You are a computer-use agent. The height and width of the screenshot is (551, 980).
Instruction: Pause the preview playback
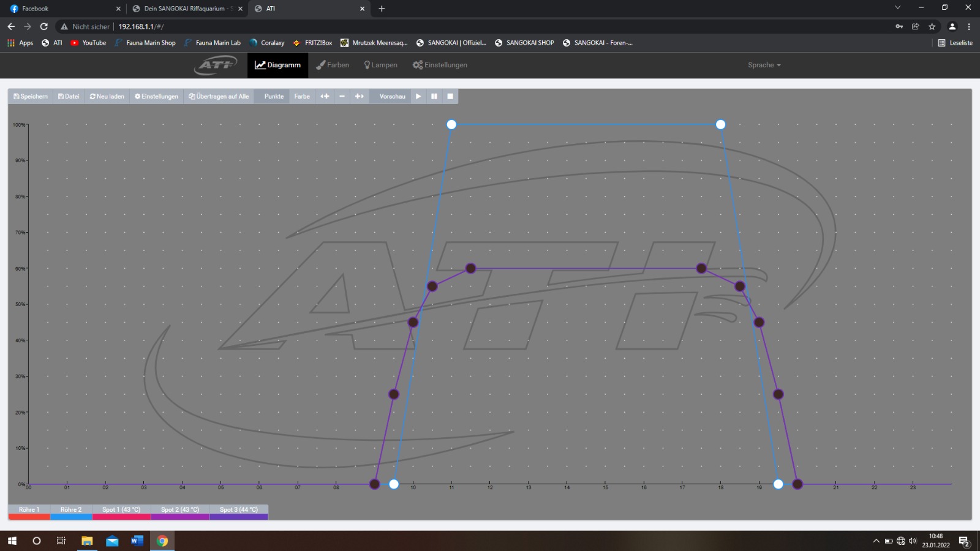pos(434,96)
